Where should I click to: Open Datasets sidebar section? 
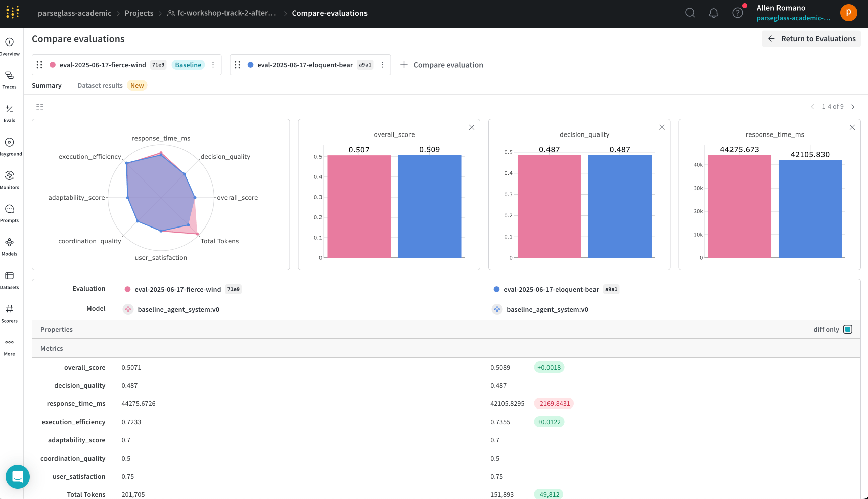(9, 280)
